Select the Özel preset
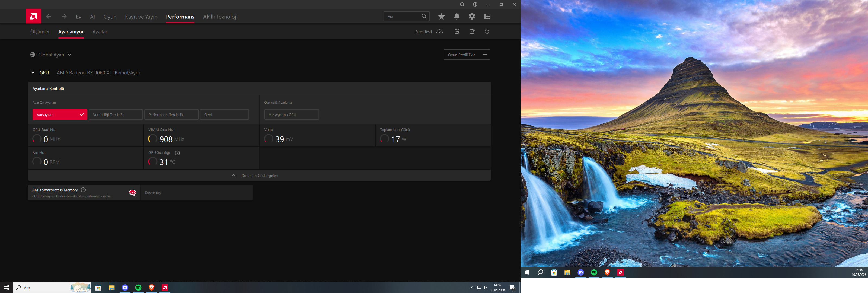This screenshot has width=868, height=293. (224, 115)
